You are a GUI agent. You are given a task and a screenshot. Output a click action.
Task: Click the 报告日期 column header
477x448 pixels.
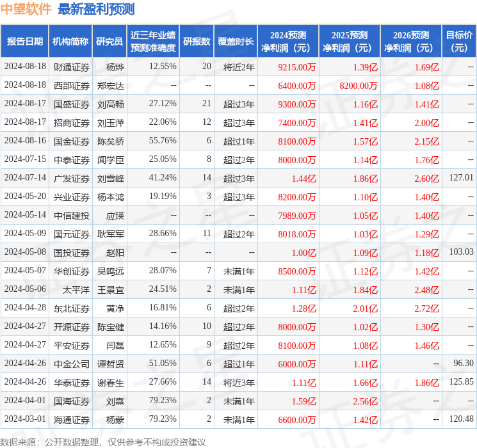(x=24, y=42)
